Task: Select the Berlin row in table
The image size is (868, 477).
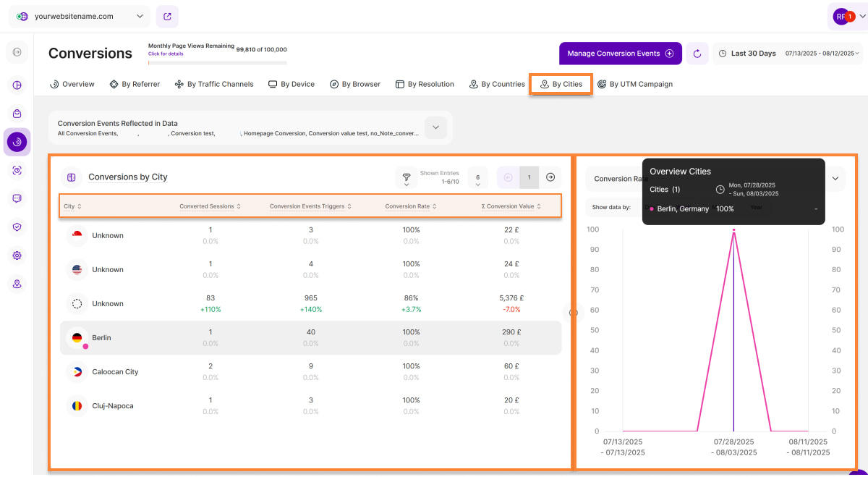Action: coord(310,338)
